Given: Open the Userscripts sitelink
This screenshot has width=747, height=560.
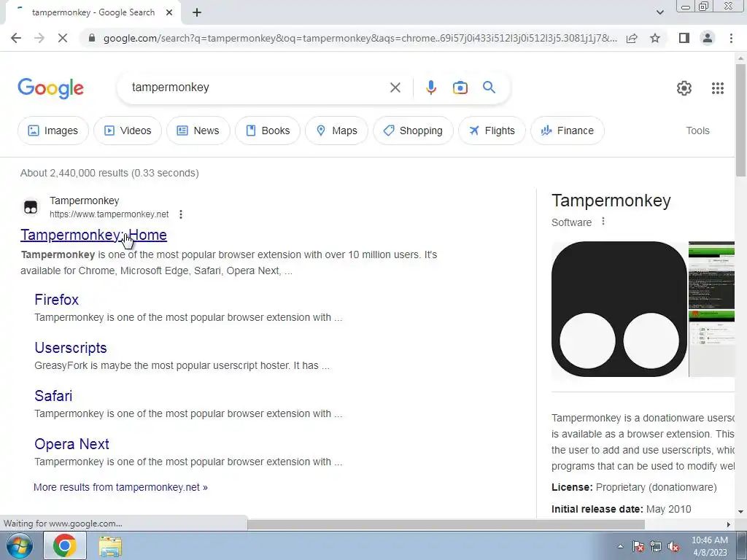Looking at the screenshot, I should click(x=71, y=348).
